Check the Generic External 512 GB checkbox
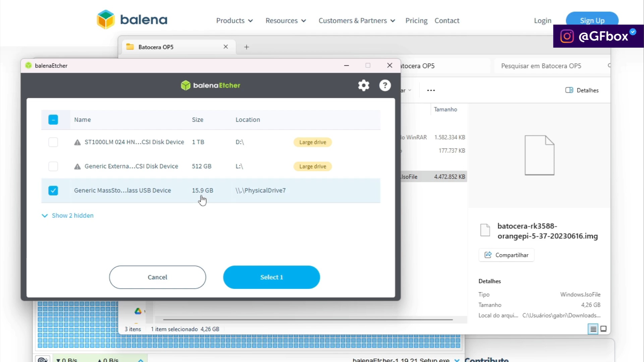644x362 pixels. (53, 166)
